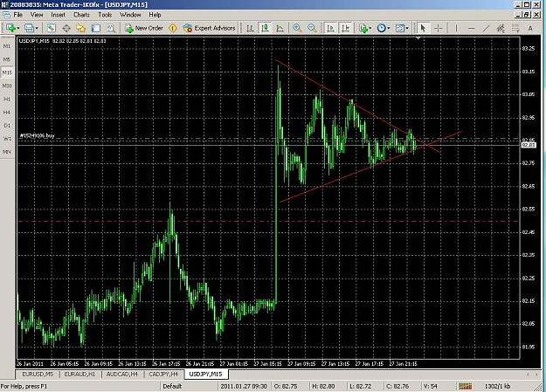Image resolution: width=546 pixels, height=392 pixels.
Task: Open the View menu
Action: click(37, 15)
